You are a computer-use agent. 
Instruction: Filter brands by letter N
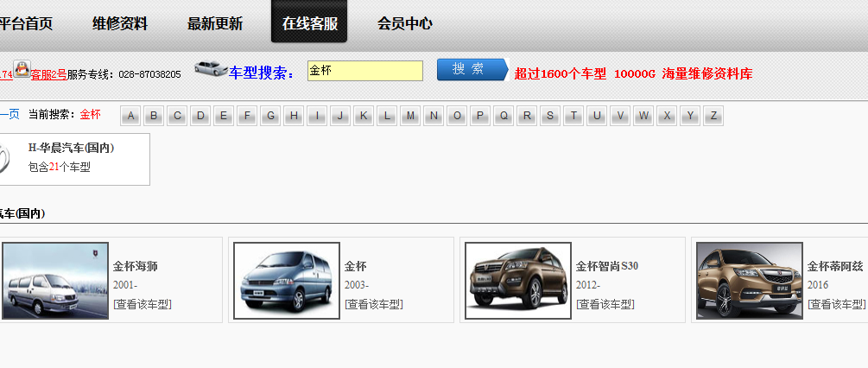coord(434,117)
